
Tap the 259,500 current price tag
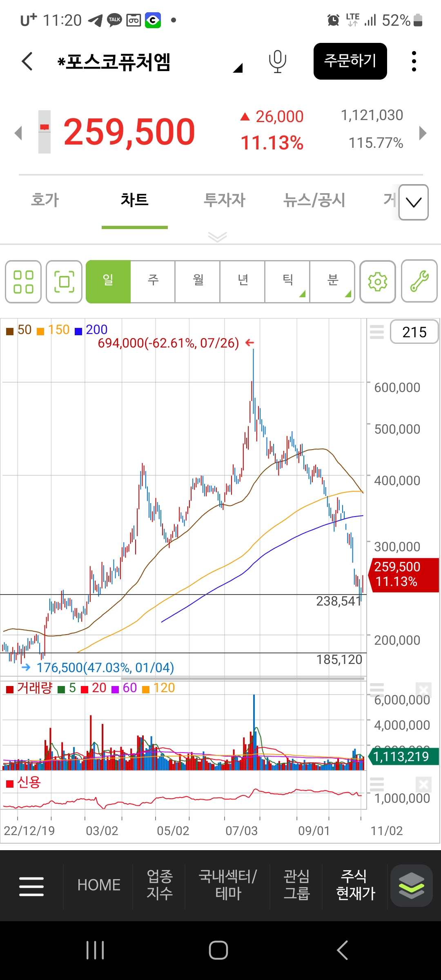[403, 575]
